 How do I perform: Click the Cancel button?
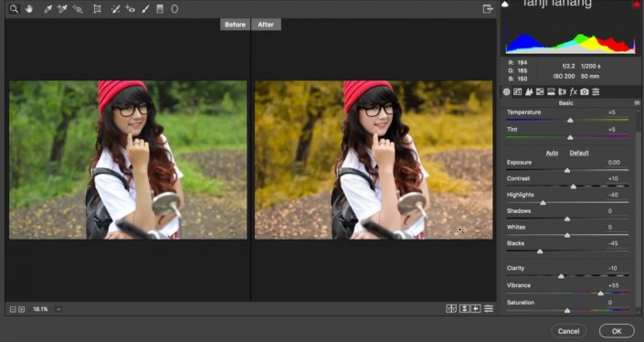coord(568,331)
